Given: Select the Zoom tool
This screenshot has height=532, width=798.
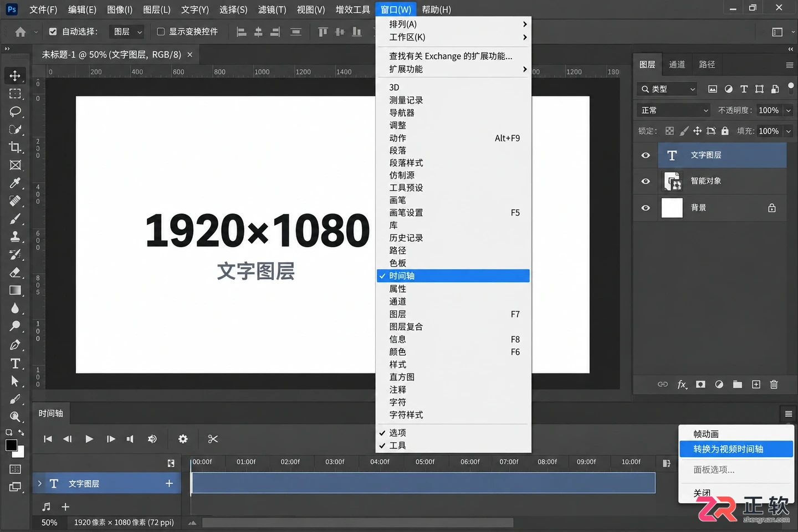Looking at the screenshot, I should [x=15, y=417].
